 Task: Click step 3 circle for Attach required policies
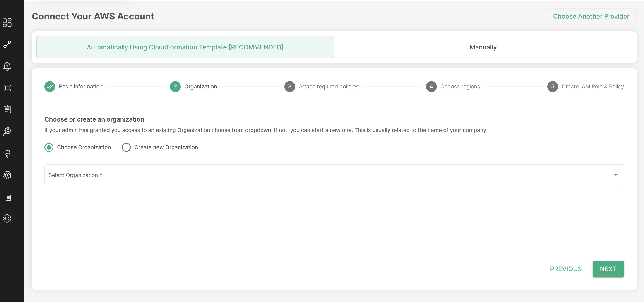tap(290, 86)
